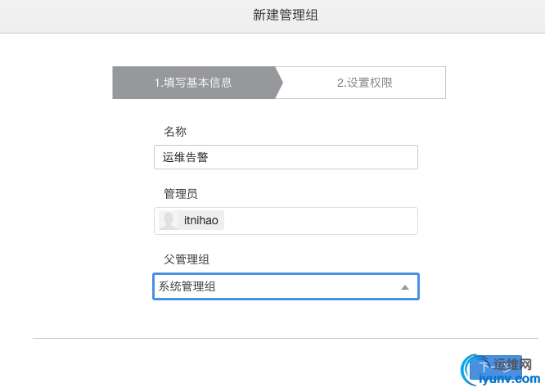Click the 管理员 field label
Viewport: 545px width, 392px height.
[180, 194]
